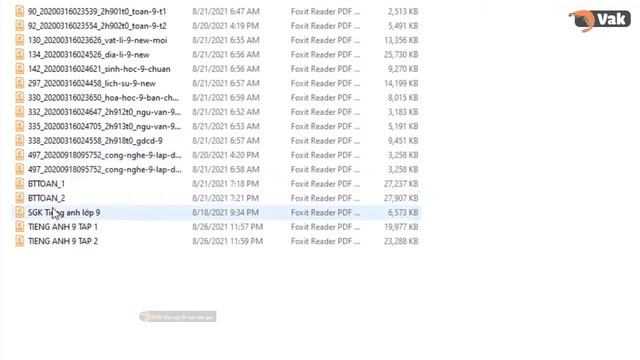The image size is (640, 360).
Task: Click the file size 27,907 KB
Action: [401, 198]
